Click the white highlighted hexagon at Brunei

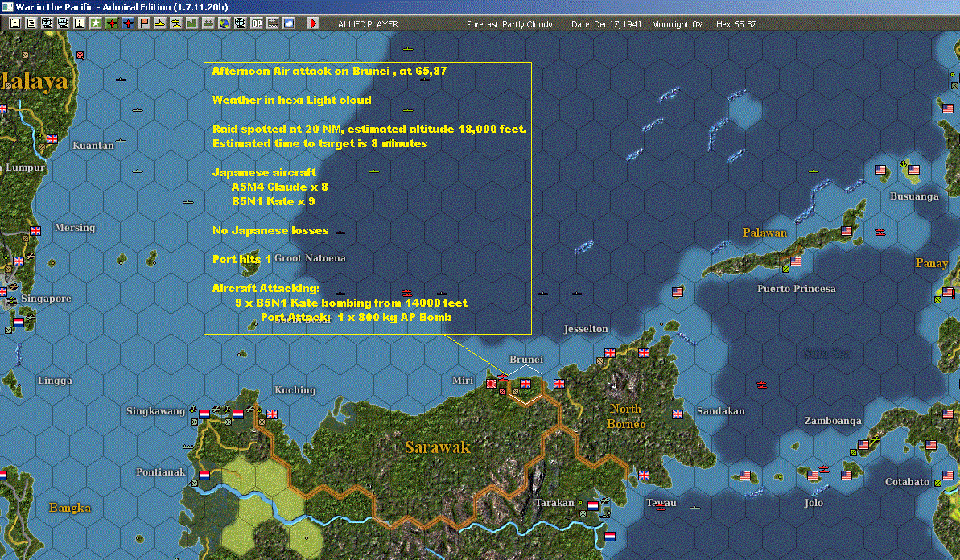point(525,385)
